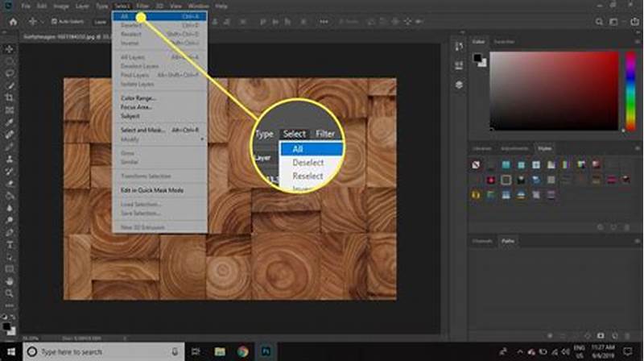Select the Lasso tool
The width and height of the screenshot is (644, 361).
pyautogui.click(x=9, y=73)
